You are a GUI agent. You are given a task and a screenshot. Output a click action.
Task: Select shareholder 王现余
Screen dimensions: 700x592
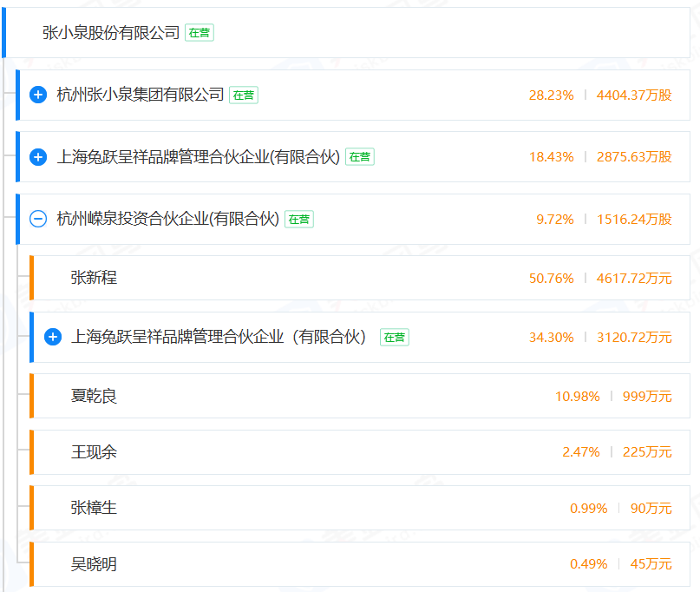(x=94, y=452)
